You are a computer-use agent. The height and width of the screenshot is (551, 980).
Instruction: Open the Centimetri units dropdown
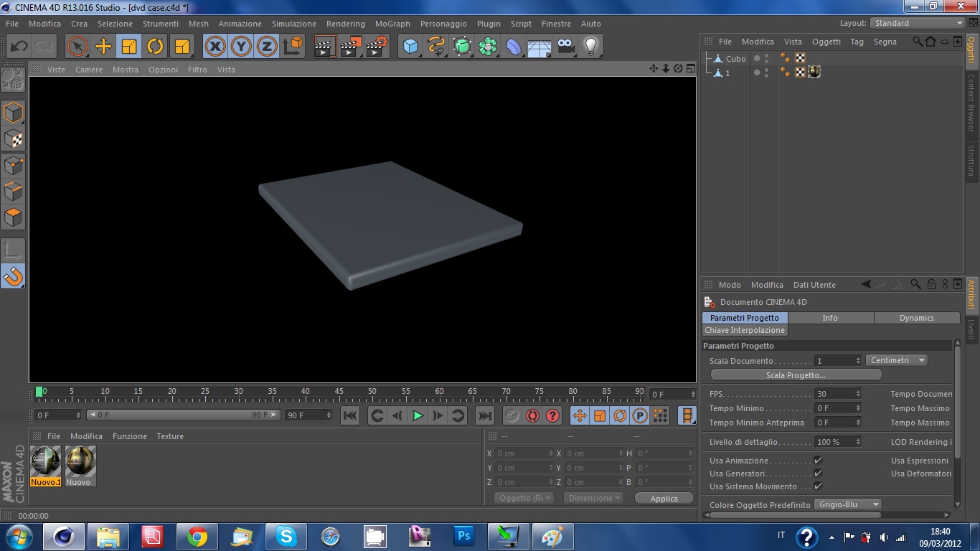pyautogui.click(x=897, y=360)
